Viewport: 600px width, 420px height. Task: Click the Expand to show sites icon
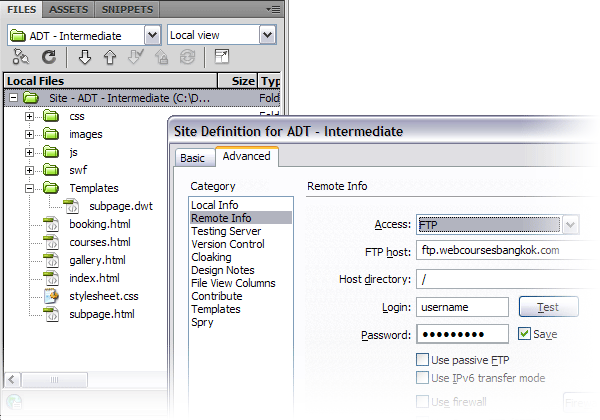tap(222, 57)
